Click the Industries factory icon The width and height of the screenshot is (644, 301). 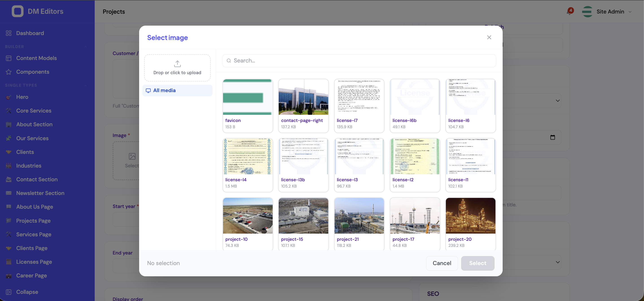click(x=9, y=166)
